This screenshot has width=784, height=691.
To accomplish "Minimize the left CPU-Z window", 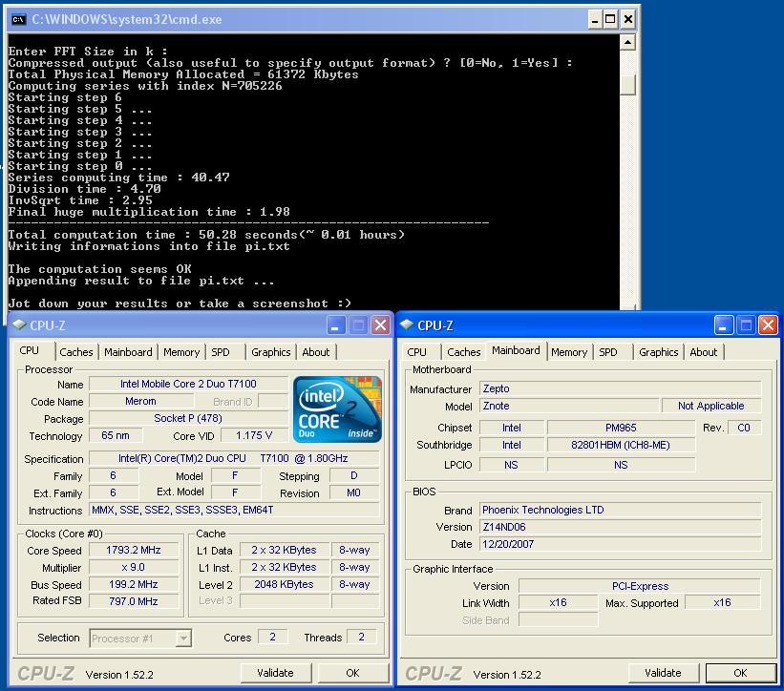I will coord(336,325).
